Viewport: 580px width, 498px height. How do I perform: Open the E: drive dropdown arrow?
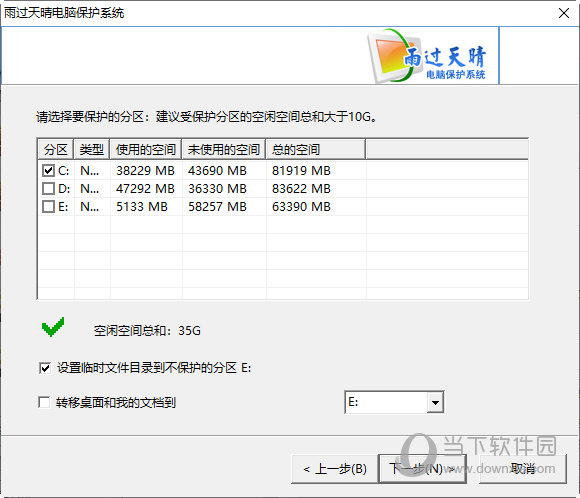(x=435, y=402)
